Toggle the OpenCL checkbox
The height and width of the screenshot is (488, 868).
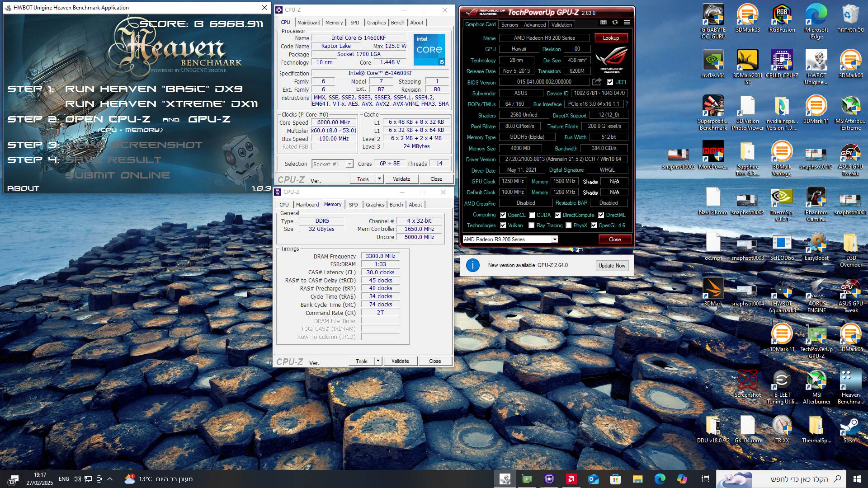pyautogui.click(x=503, y=215)
